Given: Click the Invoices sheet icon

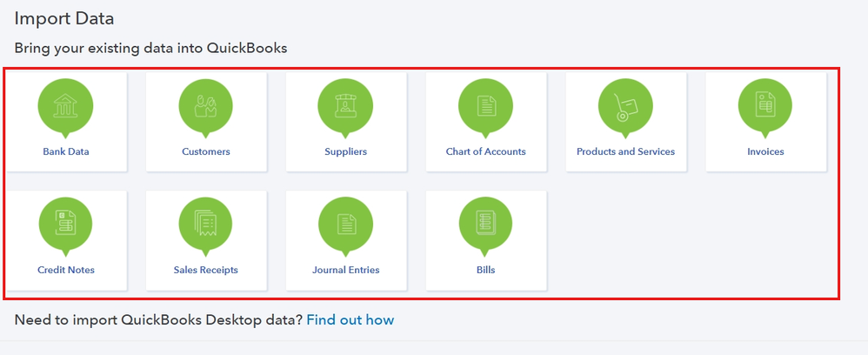Looking at the screenshot, I should click(765, 106).
